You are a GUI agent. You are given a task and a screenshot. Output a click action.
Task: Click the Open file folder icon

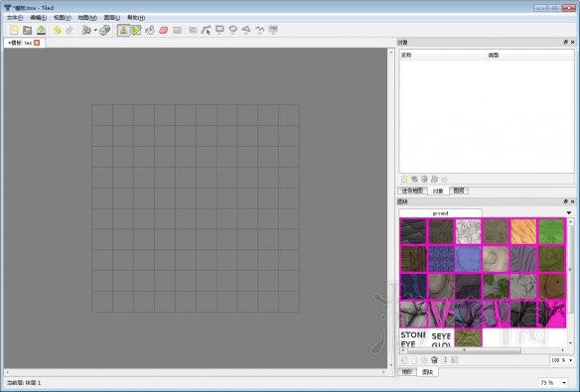pos(28,31)
